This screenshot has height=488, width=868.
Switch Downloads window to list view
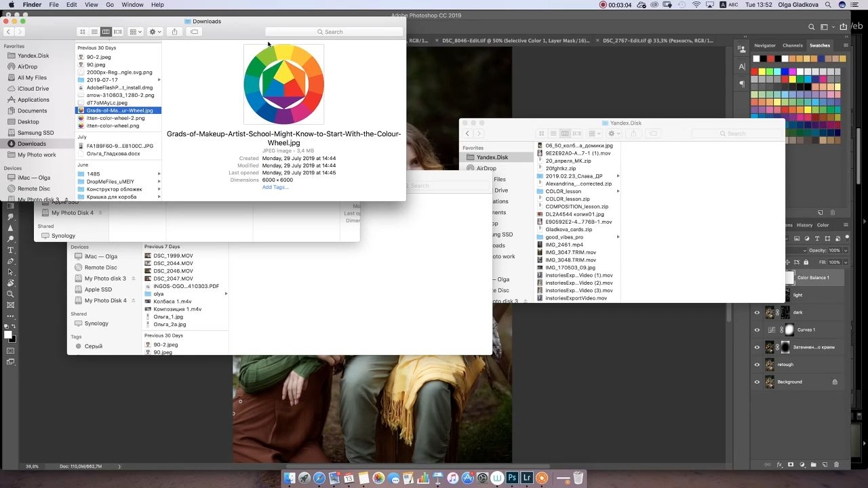pyautogui.click(x=94, y=32)
